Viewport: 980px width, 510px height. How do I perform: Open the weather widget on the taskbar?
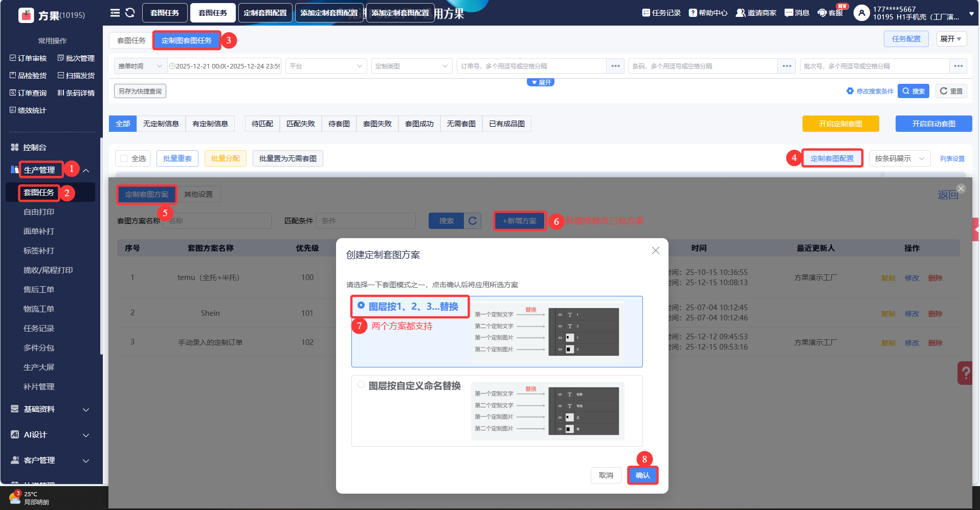tap(29, 498)
